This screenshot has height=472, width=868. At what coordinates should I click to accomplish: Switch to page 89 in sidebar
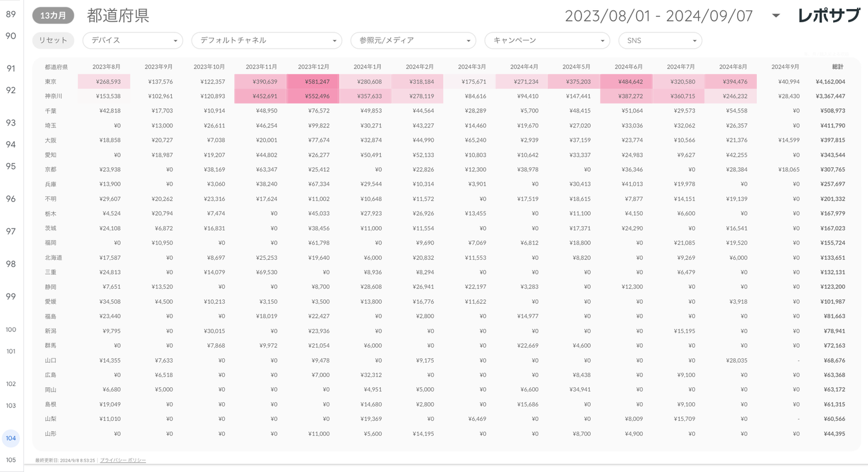point(11,14)
